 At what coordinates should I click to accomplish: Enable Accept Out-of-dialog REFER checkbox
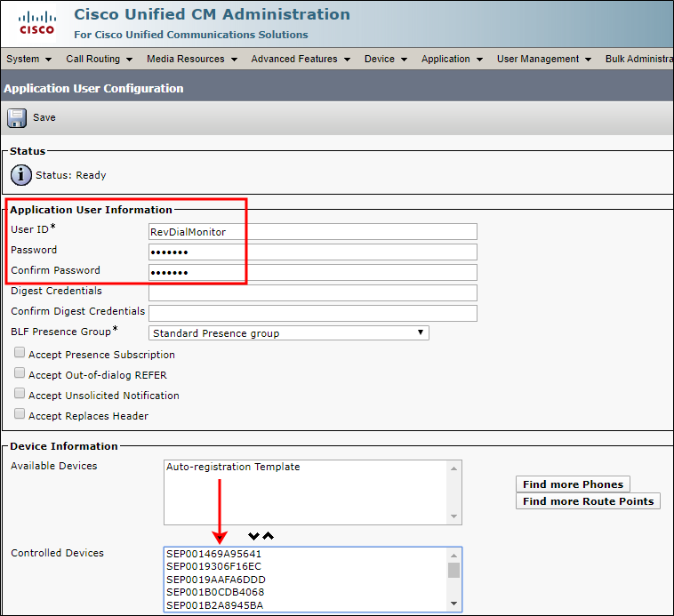(20, 372)
